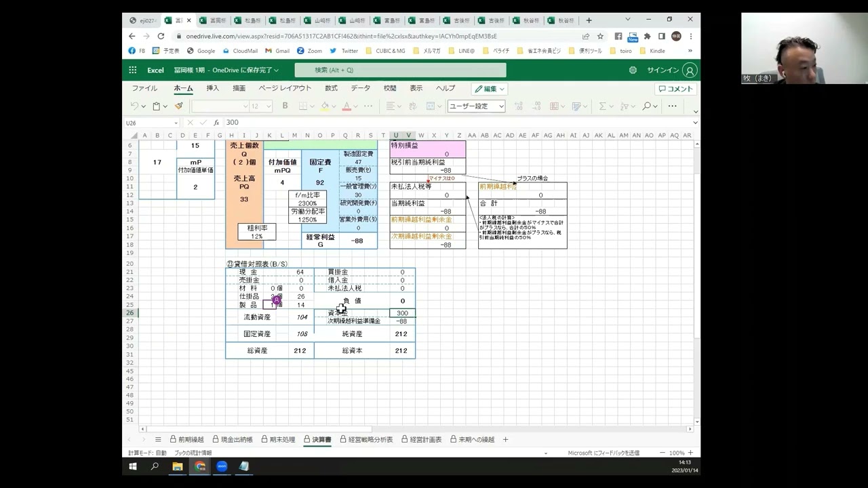Click the Find magnifier icon in ribbon
Viewport: 868px width, 488px height.
(646, 106)
